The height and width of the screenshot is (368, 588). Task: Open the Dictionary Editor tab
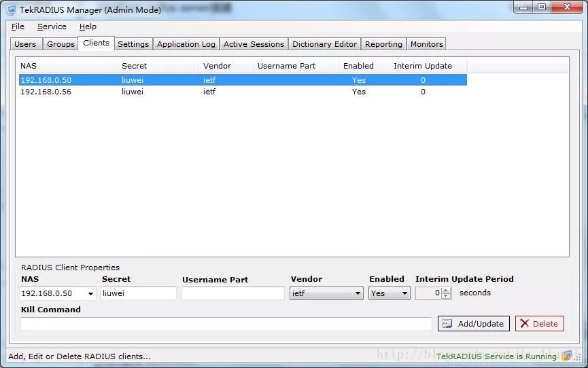click(x=324, y=44)
